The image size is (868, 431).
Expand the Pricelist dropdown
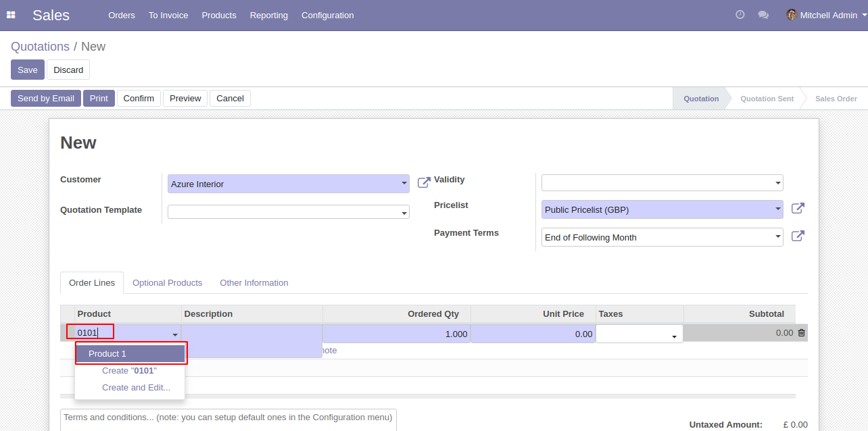(x=778, y=209)
